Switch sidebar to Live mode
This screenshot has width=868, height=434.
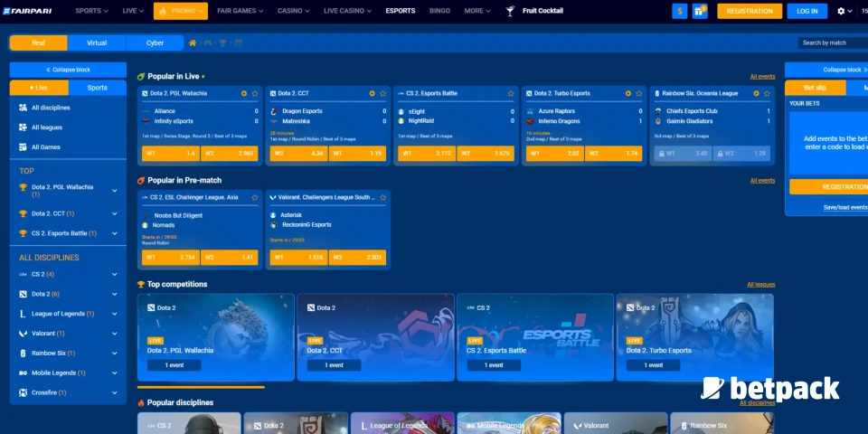(39, 88)
